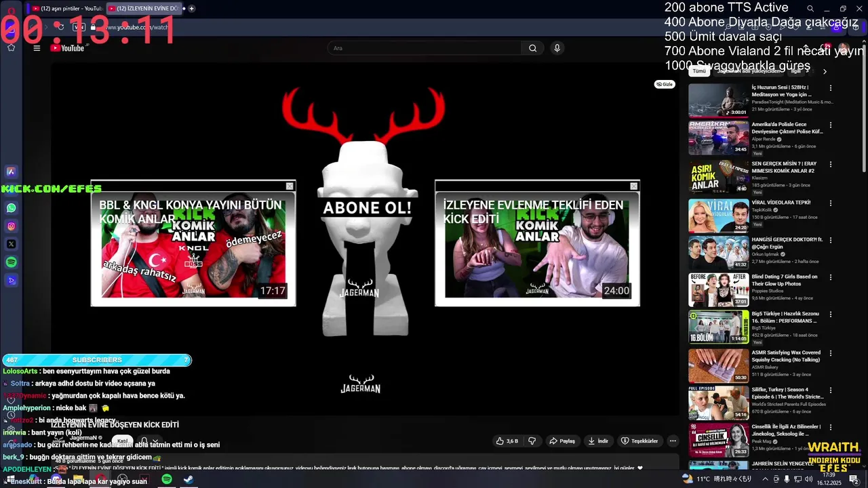Click the browser address bar URL

tap(137, 27)
